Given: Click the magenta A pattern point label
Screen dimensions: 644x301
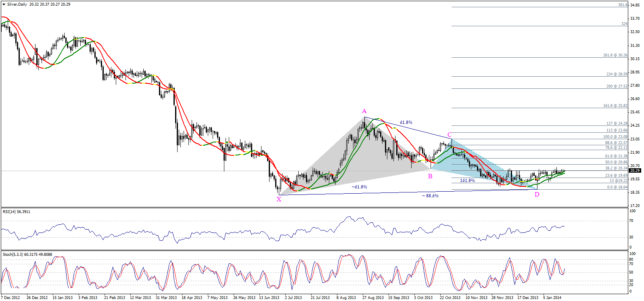Looking at the screenshot, I should click(364, 111).
